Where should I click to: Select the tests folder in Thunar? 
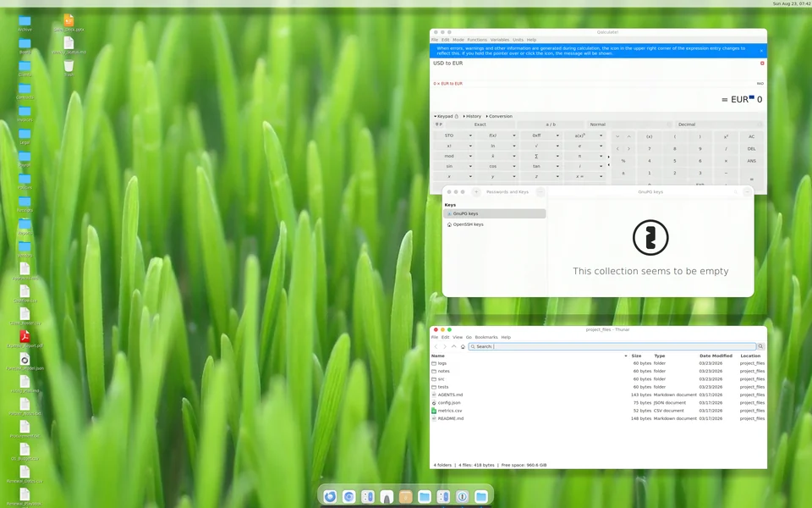click(x=598, y=387)
